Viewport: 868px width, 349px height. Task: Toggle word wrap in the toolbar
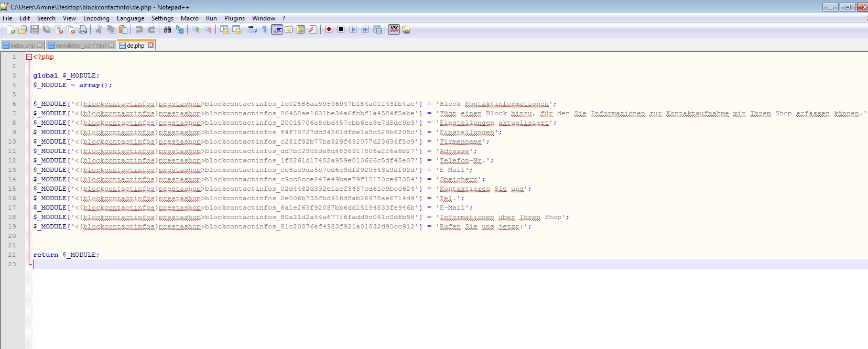point(252,30)
